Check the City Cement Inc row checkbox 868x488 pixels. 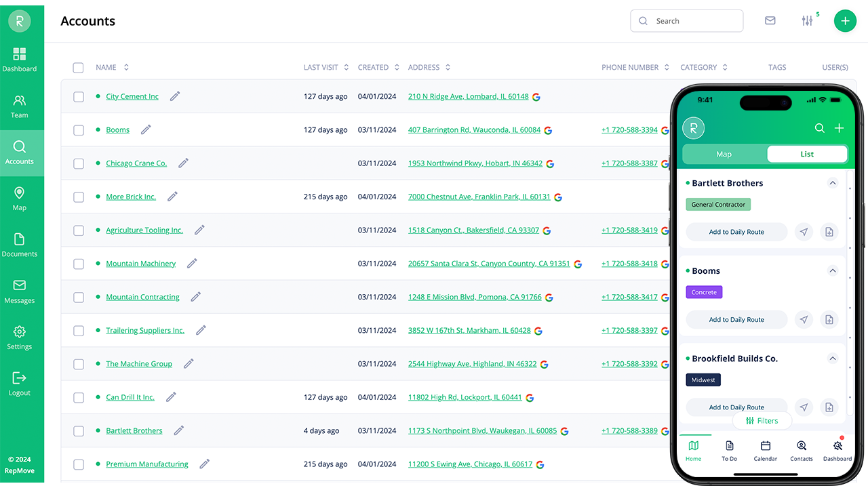tap(79, 97)
